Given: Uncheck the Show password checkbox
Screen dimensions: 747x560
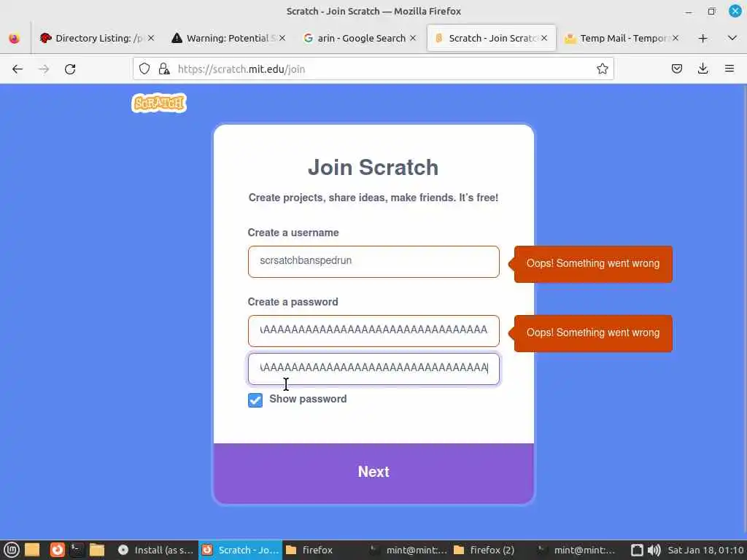Looking at the screenshot, I should 255,400.
